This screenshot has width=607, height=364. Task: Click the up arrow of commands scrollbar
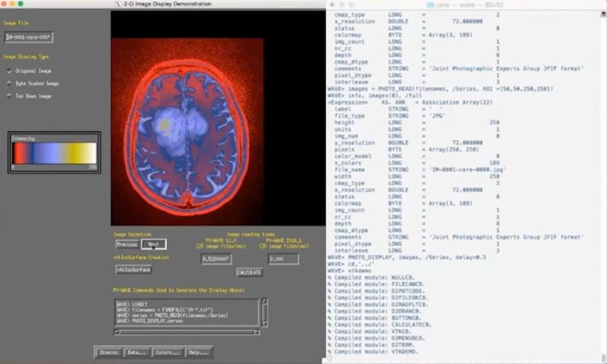click(265, 301)
